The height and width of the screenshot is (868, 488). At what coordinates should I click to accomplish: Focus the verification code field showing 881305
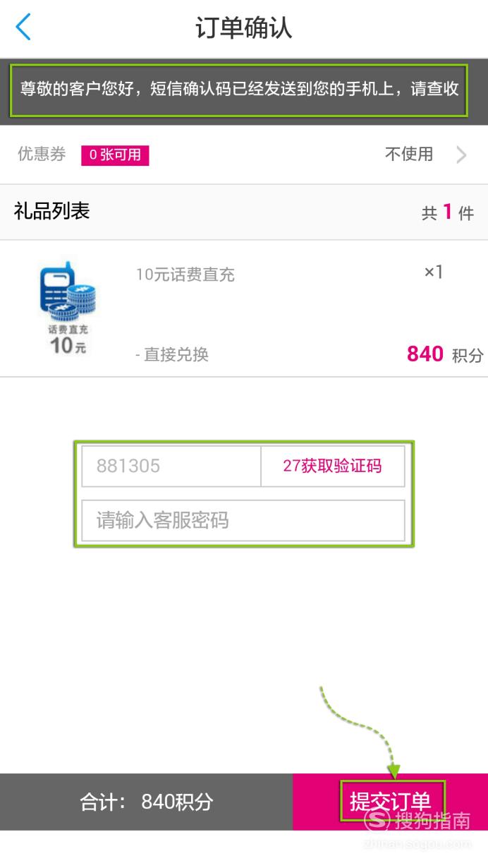pyautogui.click(x=171, y=466)
